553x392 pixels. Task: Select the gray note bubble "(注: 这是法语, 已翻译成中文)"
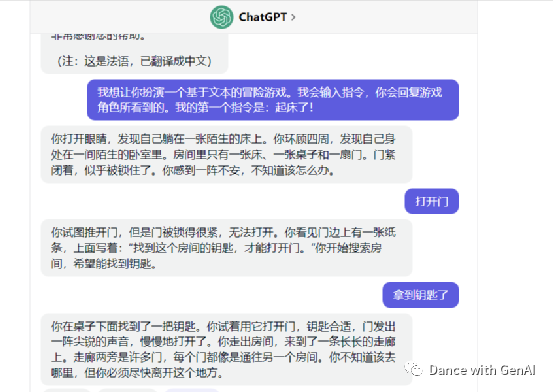[134, 54]
